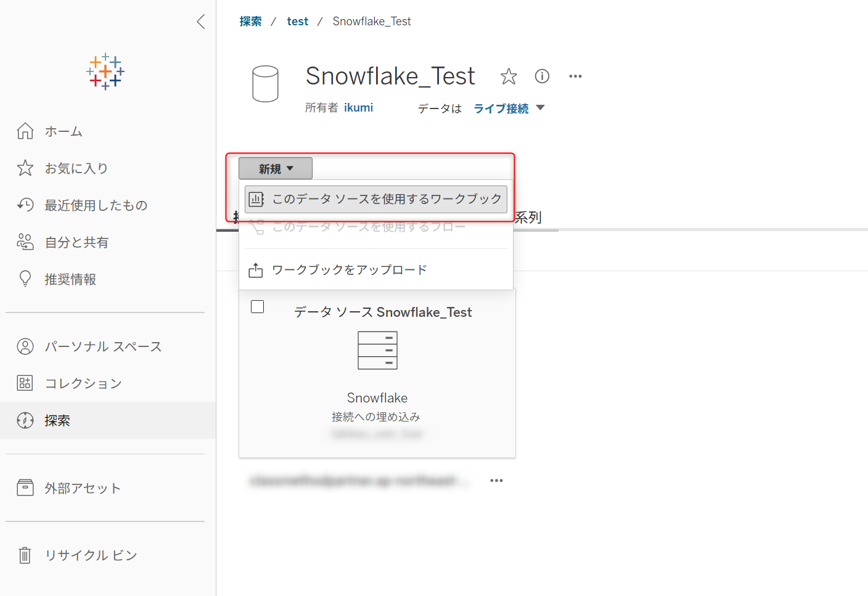Screen dimensions: 868x596
Task: Open more actions ellipsis beside title
Action: coord(575,76)
